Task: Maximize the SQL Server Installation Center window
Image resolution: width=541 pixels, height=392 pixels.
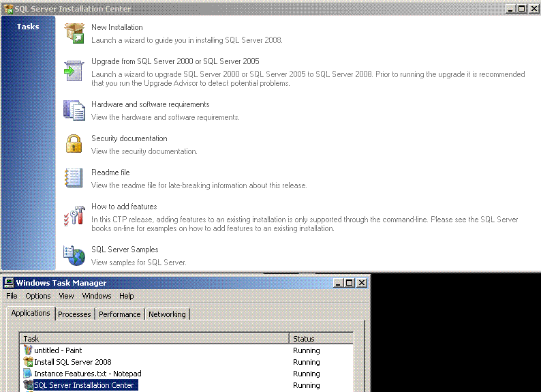Action: coord(522,9)
